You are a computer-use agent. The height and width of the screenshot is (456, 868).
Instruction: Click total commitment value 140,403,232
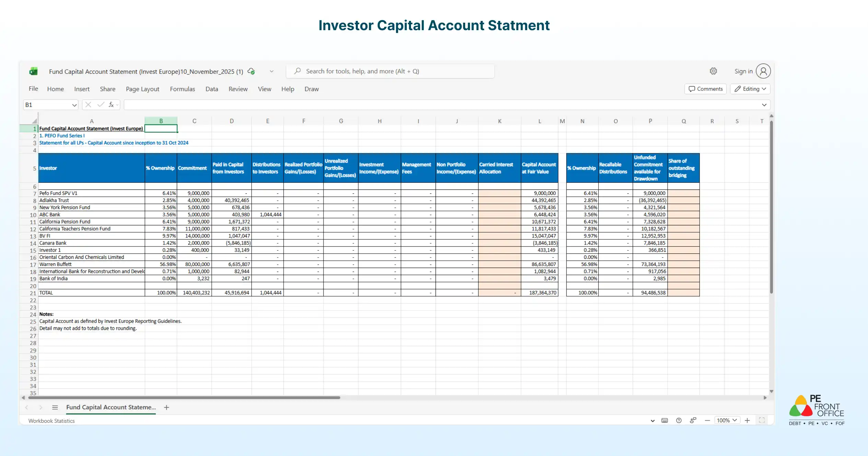tap(195, 293)
